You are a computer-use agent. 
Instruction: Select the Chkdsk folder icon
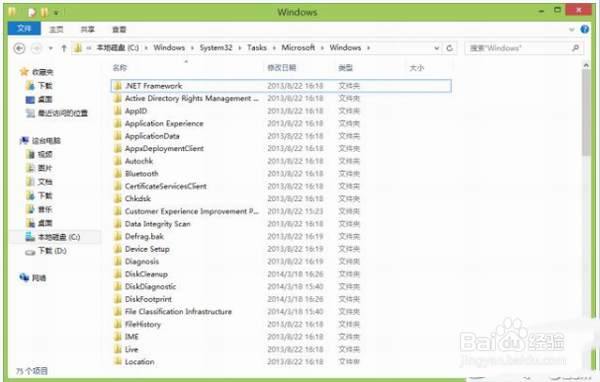(118, 199)
